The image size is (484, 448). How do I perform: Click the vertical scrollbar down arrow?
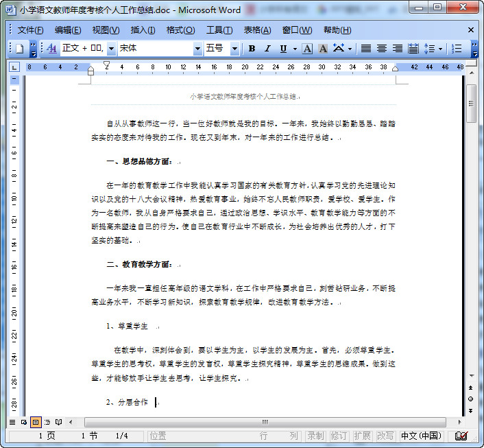click(472, 376)
